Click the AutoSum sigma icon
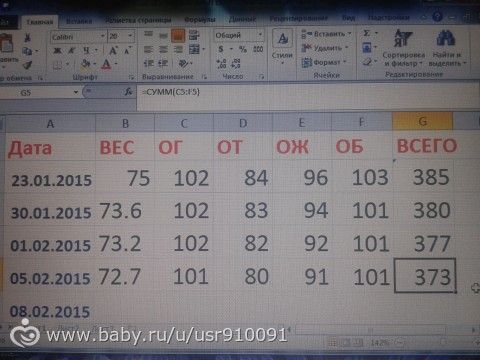Image resolution: width=480 pixels, height=360 pixels. point(367,33)
